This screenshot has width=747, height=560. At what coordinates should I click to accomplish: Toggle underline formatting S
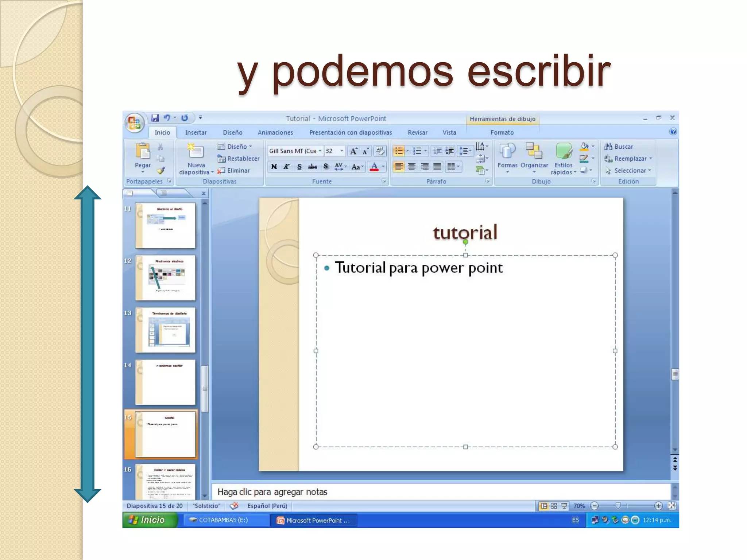299,167
